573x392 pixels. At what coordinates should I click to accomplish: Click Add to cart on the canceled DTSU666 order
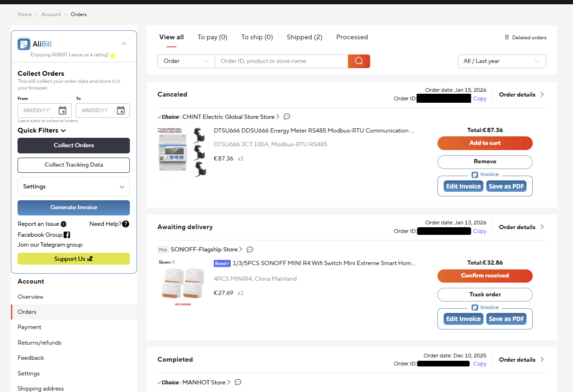click(485, 143)
